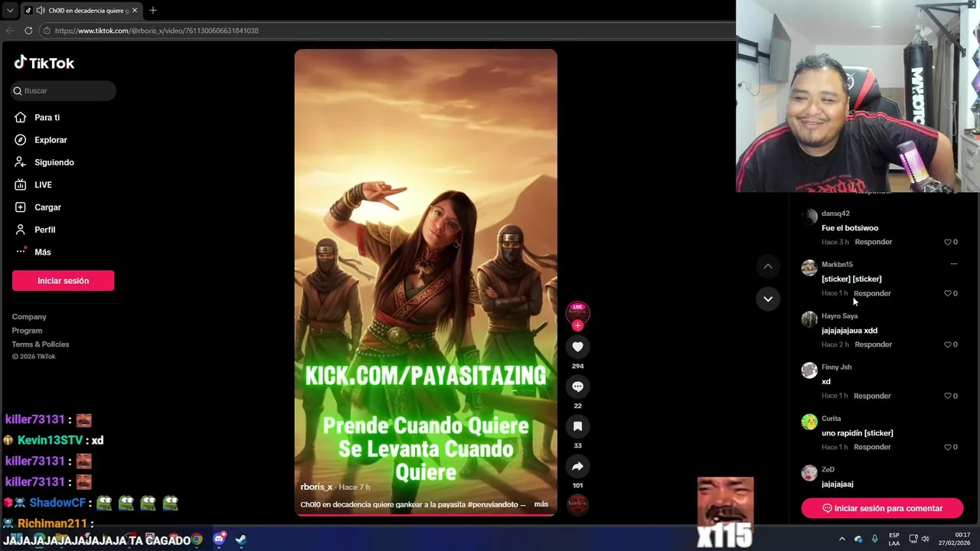
Task: Like dansq42's comment
Action: [948, 242]
